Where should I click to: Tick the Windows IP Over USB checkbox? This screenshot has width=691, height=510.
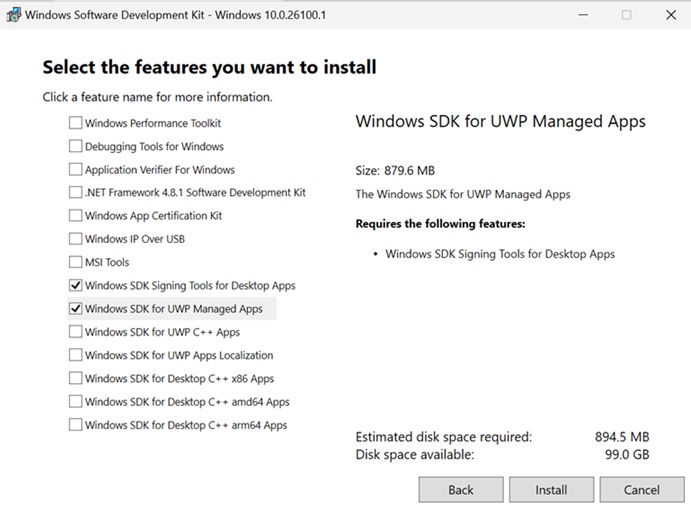[75, 238]
